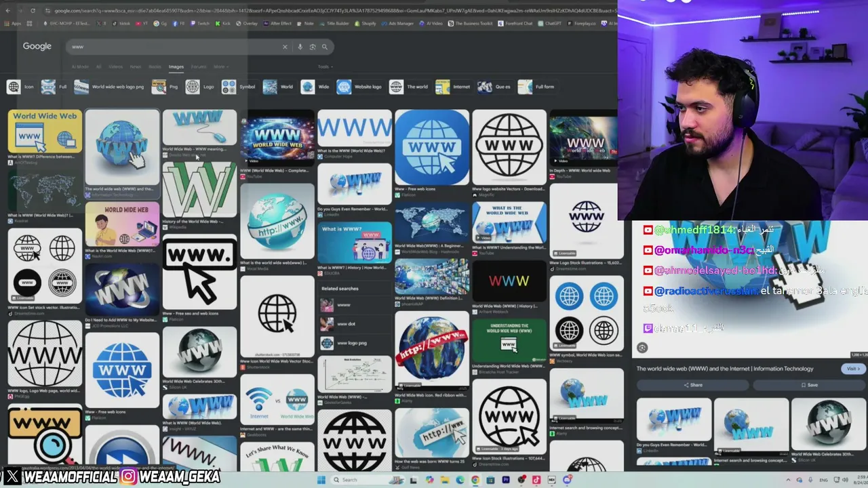Start voice search with the microphone icon

pos(300,47)
